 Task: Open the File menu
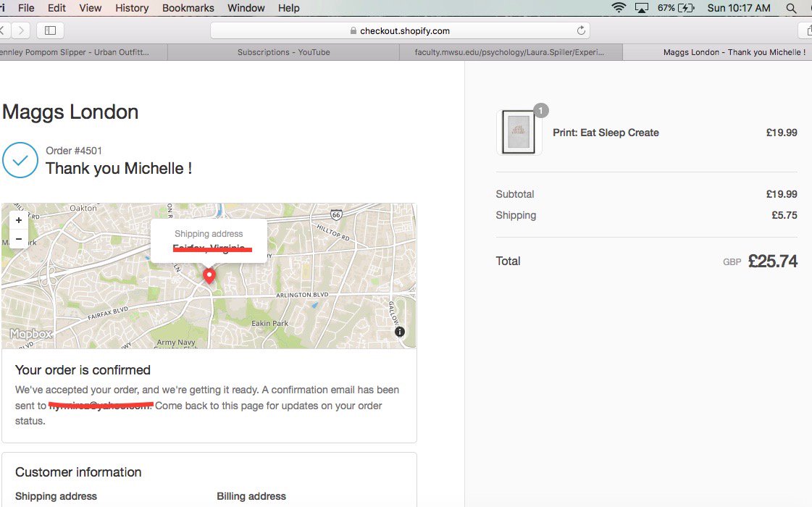(26, 8)
